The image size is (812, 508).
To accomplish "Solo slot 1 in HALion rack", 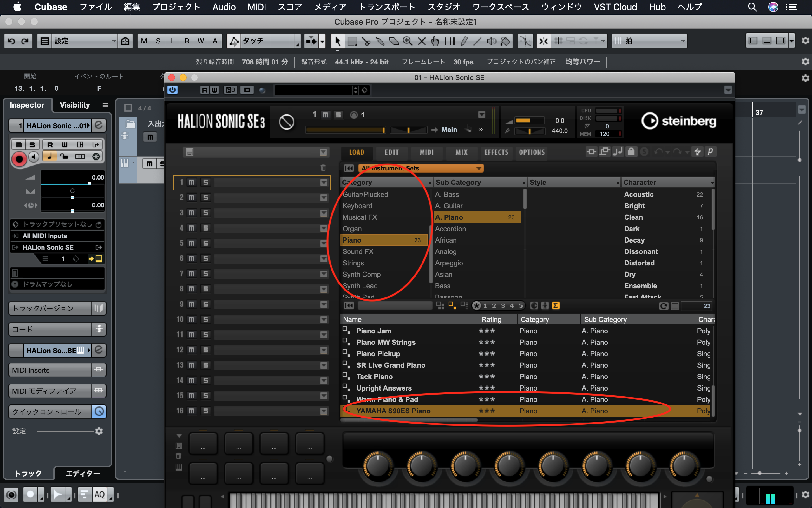I will (206, 183).
